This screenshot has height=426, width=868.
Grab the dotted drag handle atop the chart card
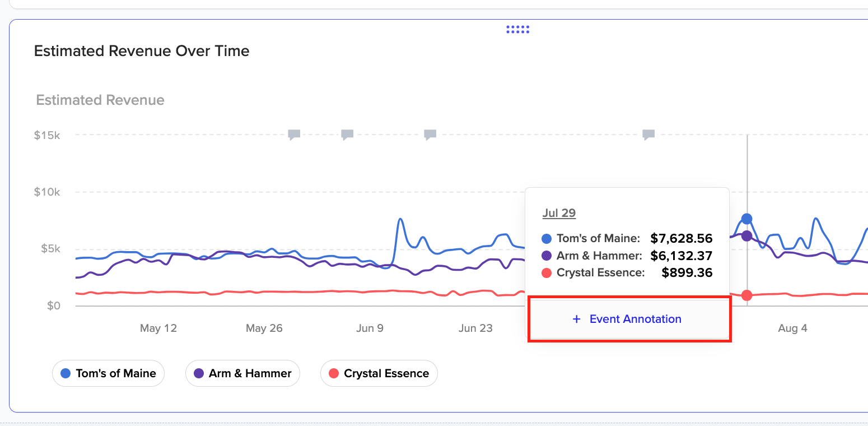pyautogui.click(x=518, y=29)
